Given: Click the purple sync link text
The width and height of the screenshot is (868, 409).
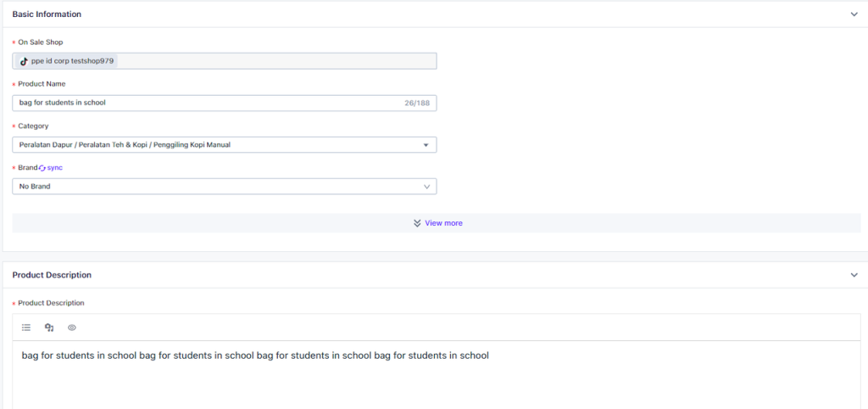Looking at the screenshot, I should [55, 167].
